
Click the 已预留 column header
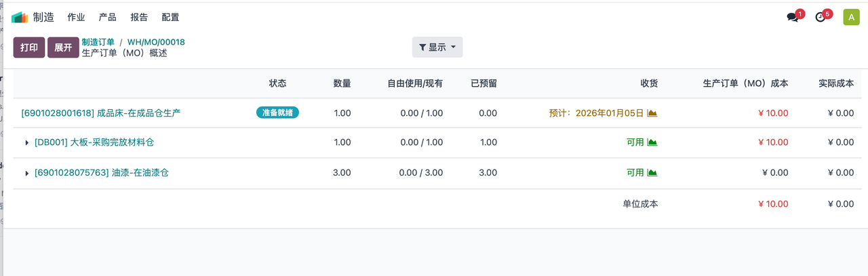pos(484,83)
